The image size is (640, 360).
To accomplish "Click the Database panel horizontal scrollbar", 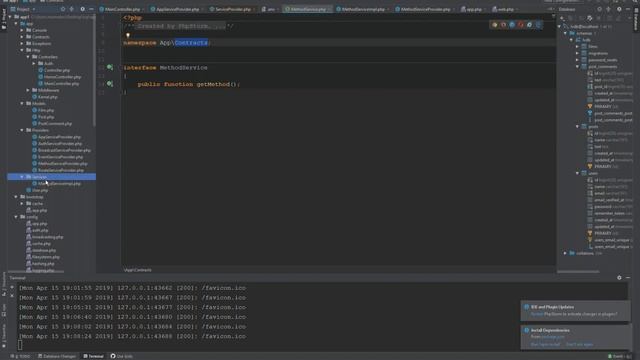I will click(578, 271).
